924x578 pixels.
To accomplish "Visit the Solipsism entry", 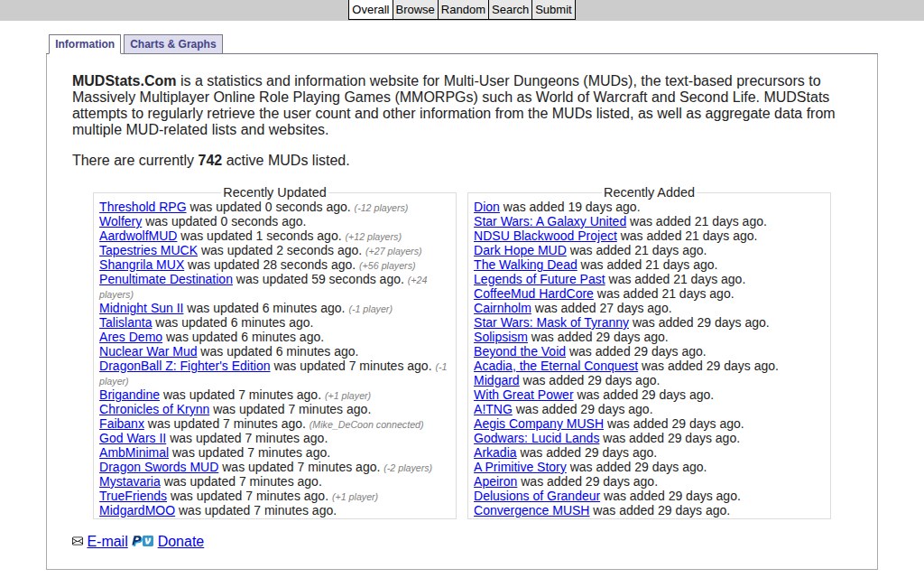I will point(500,338).
